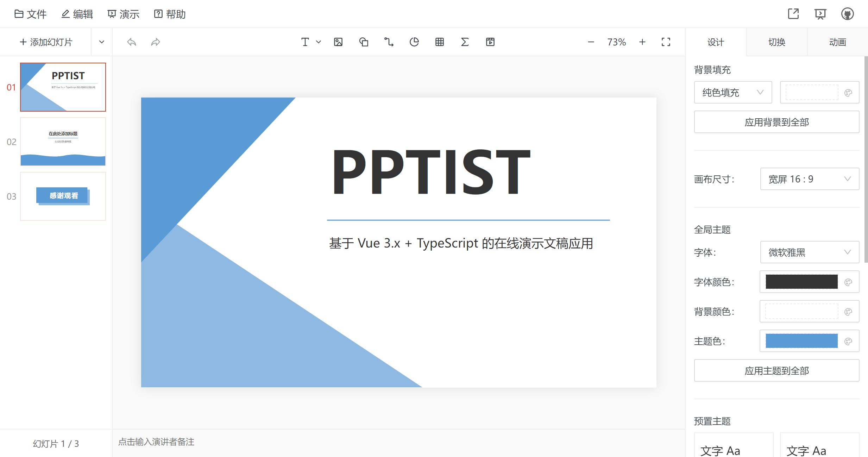Open the 纯色填充 fill type dropdown
Screen dimensions: 868x457
(733, 92)
